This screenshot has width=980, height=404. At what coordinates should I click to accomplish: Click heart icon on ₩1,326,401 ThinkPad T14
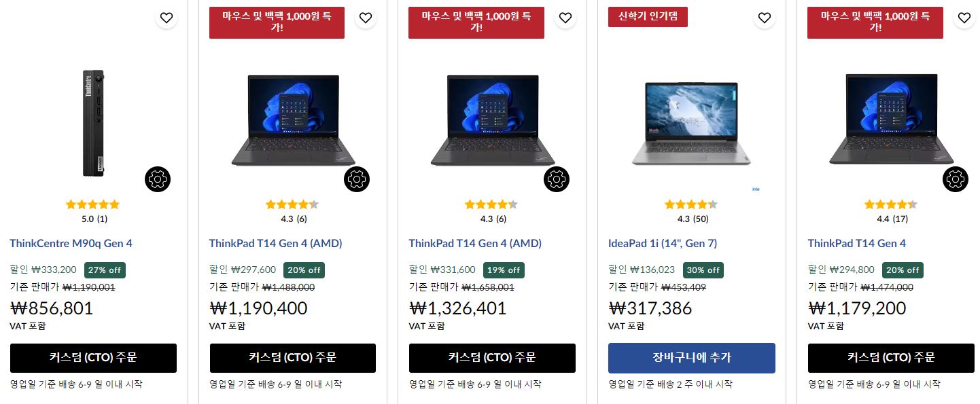click(x=565, y=18)
